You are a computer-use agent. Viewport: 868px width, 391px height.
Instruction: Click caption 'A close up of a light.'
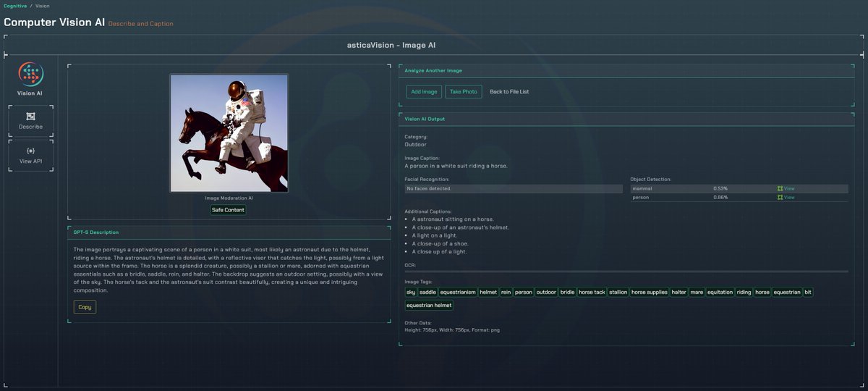tap(439, 251)
